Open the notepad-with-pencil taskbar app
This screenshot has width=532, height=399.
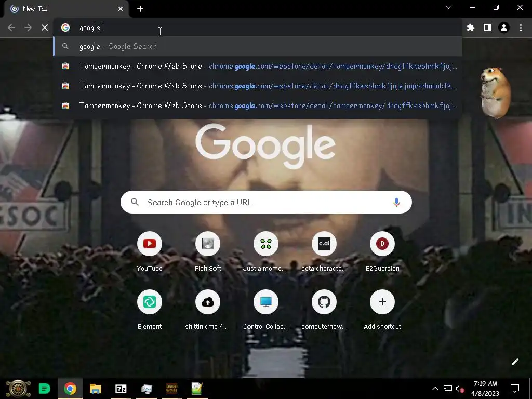(x=197, y=389)
